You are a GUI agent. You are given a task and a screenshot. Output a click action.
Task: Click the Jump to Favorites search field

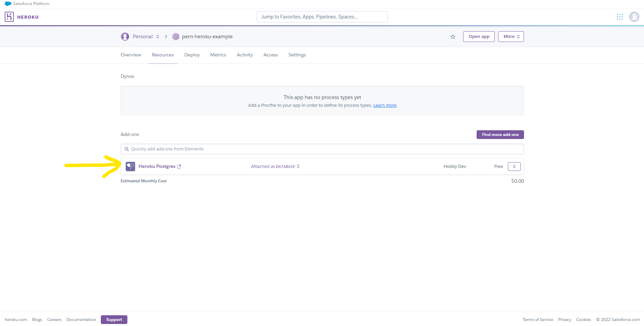[322, 16]
